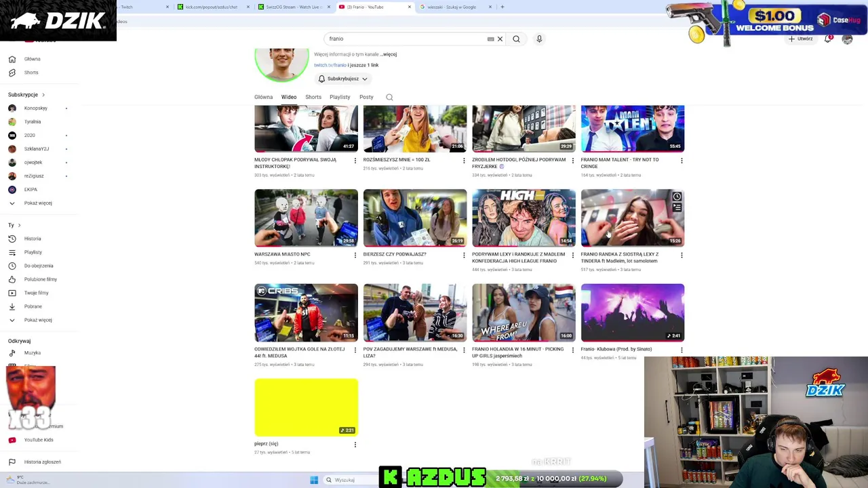The height and width of the screenshot is (488, 868).
Task: Switch to the Posty channel tab
Action: click(366, 97)
